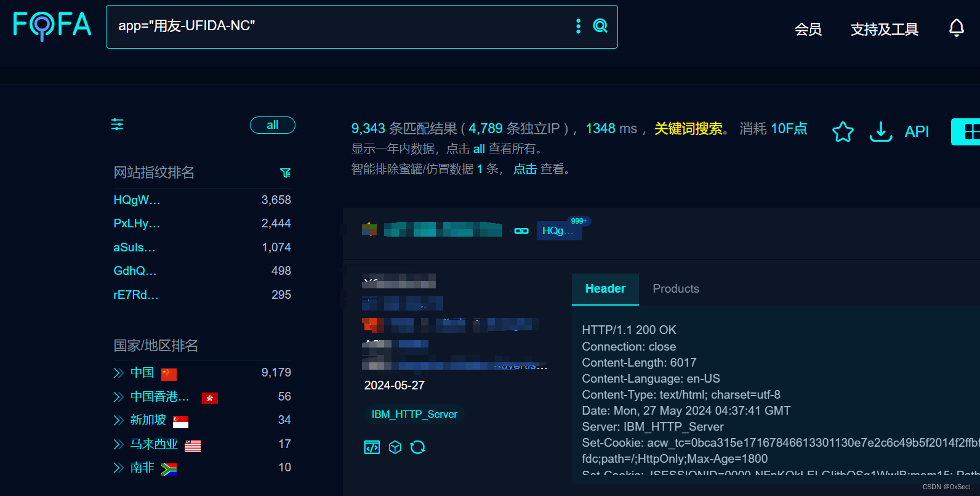The height and width of the screenshot is (496, 980).
Task: Click the API link
Action: (x=917, y=131)
